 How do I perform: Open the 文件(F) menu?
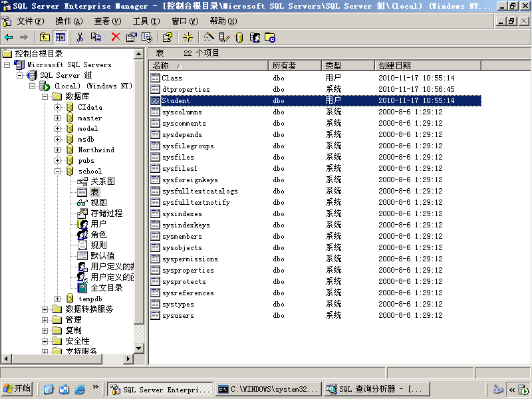(31, 21)
